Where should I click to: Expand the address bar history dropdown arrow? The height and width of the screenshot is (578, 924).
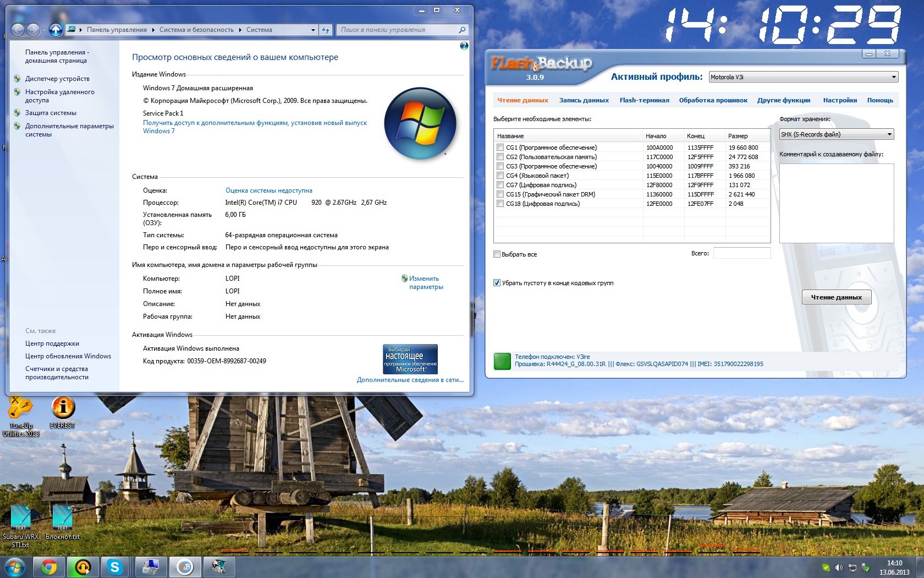pos(313,30)
